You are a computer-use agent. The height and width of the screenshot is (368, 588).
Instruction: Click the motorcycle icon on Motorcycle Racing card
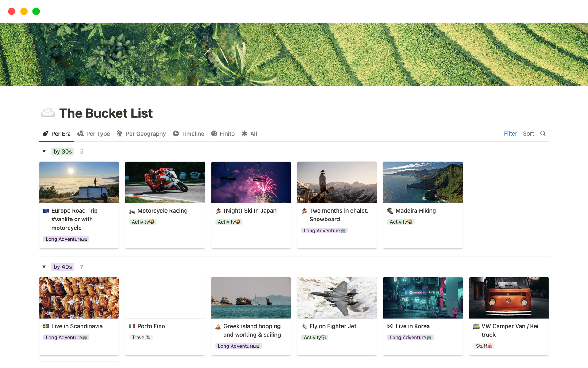point(132,211)
